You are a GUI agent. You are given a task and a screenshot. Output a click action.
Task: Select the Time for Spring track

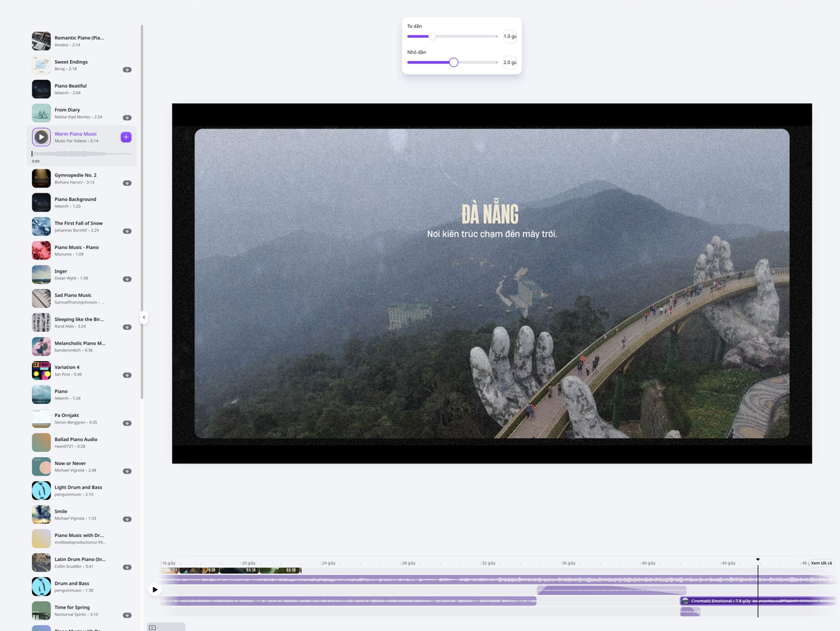[81, 610]
